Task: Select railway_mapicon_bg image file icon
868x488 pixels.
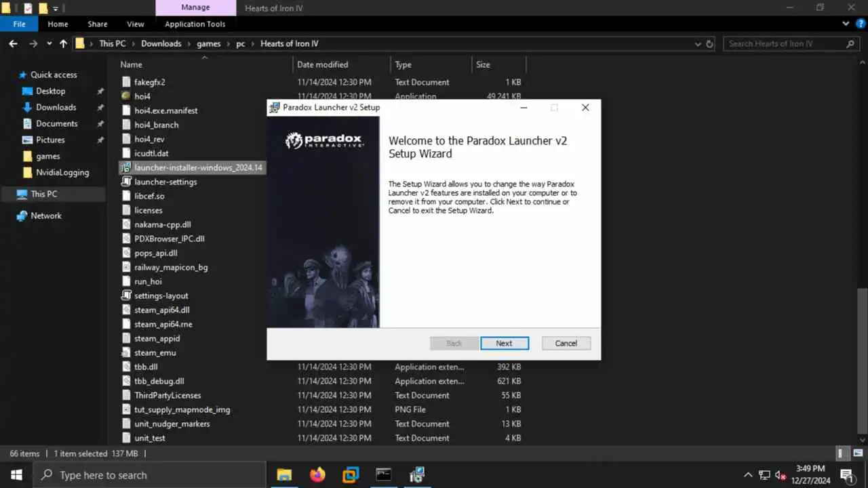Action: pyautogui.click(x=125, y=267)
